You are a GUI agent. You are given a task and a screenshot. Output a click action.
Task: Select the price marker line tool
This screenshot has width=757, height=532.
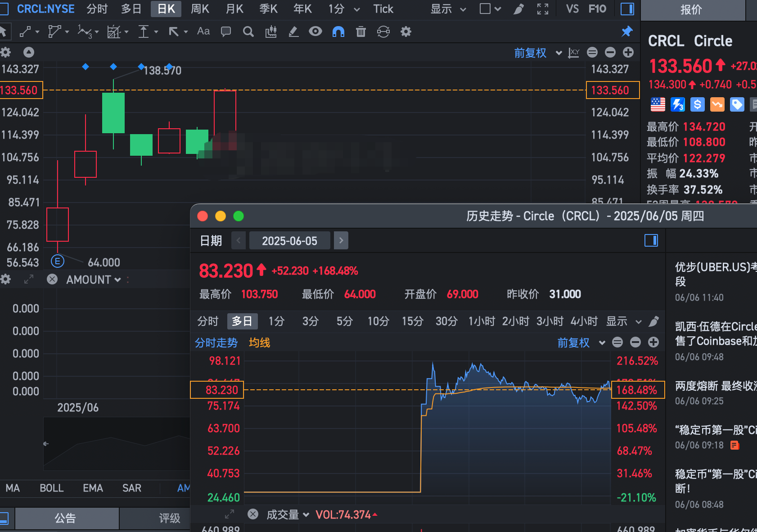click(x=144, y=32)
